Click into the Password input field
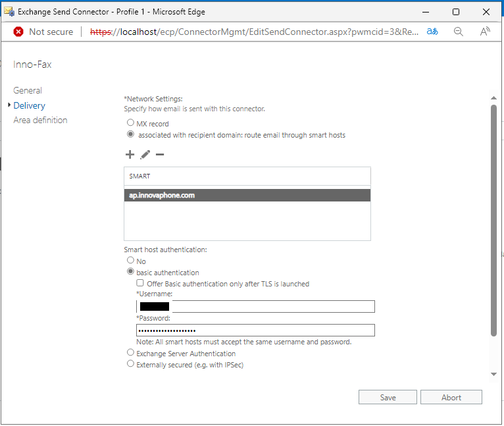Viewport: 504px width, 426px height. coord(255,331)
